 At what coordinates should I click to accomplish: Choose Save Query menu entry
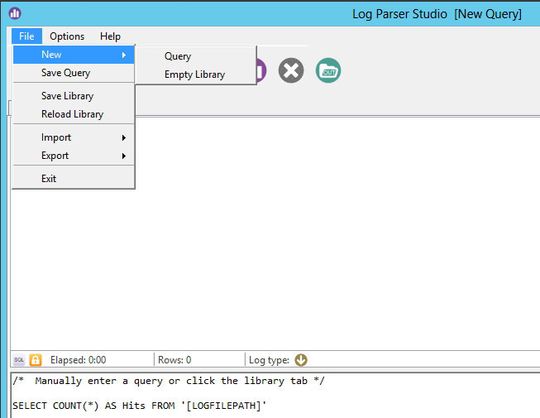click(x=73, y=73)
